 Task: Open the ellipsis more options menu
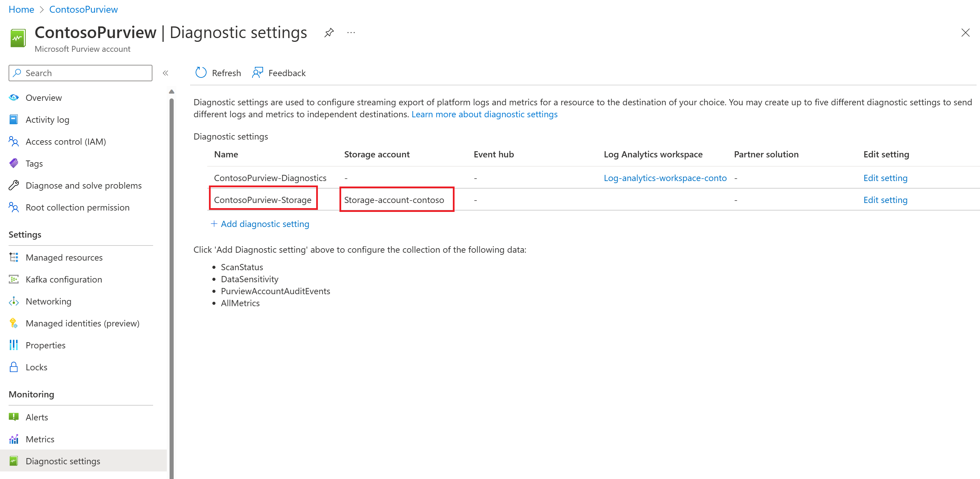click(351, 33)
